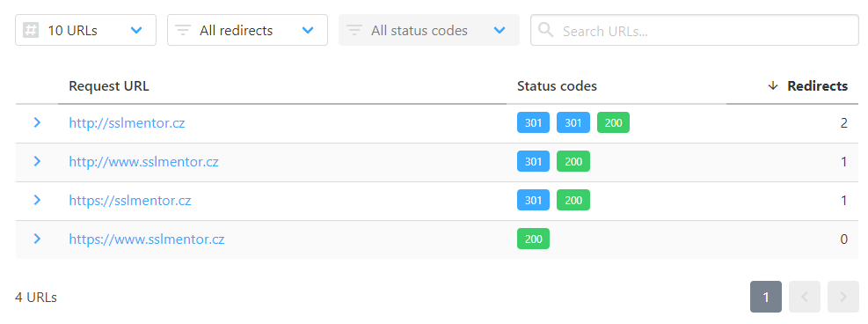Open the https://sslmentor.cz link
This screenshot has height=324, width=868.
[130, 201]
